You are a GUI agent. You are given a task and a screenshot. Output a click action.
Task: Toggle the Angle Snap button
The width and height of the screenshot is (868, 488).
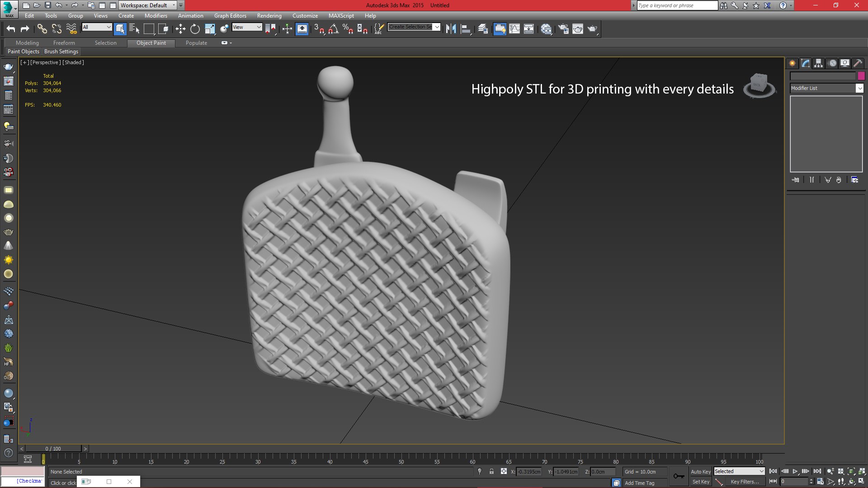pos(333,29)
